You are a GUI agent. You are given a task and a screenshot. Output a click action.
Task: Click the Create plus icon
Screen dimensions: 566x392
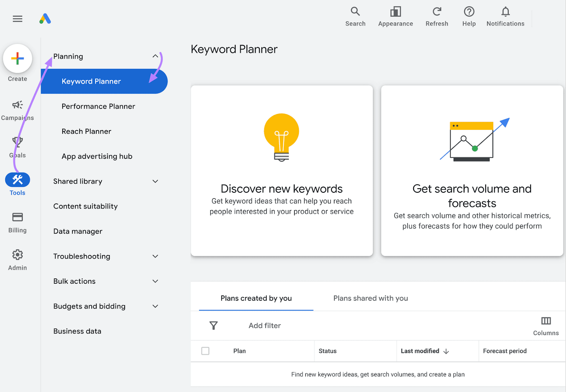tap(17, 58)
